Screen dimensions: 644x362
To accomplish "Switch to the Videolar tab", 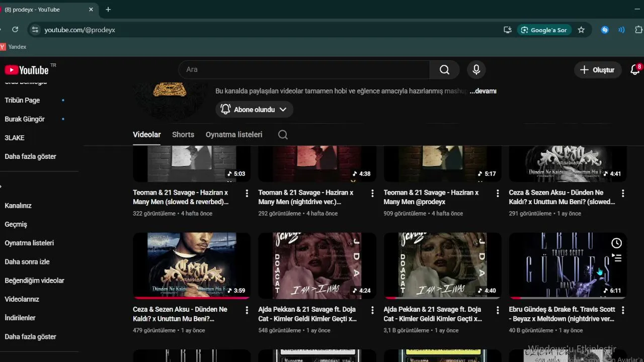I will point(147,135).
